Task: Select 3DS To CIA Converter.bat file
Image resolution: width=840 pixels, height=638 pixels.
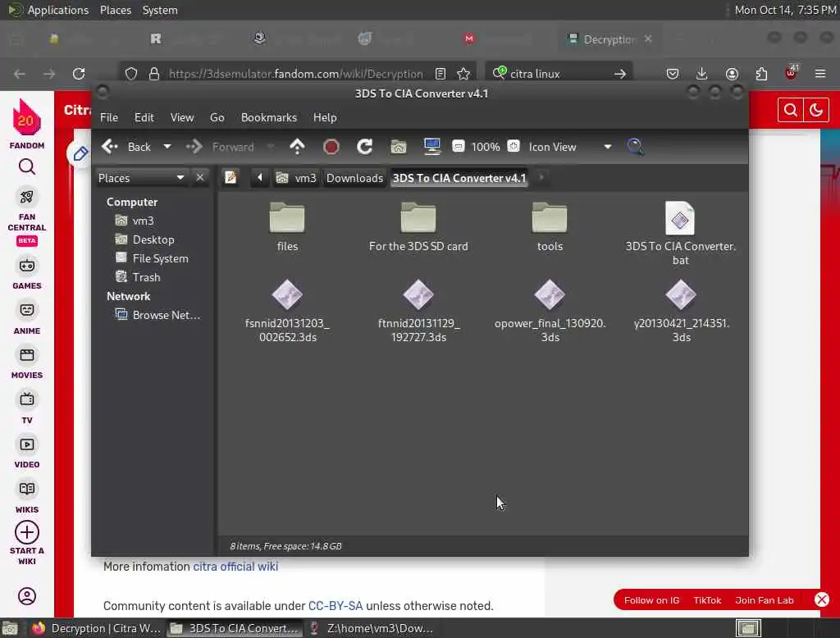Action: (x=680, y=218)
